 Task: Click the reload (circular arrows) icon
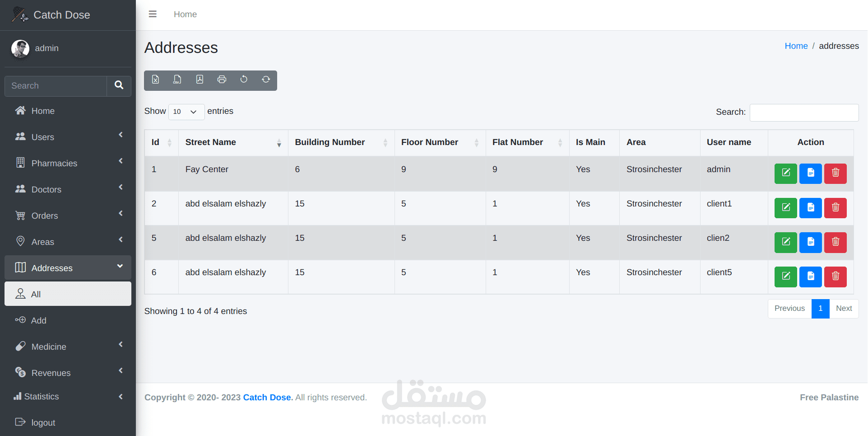pyautogui.click(x=266, y=80)
